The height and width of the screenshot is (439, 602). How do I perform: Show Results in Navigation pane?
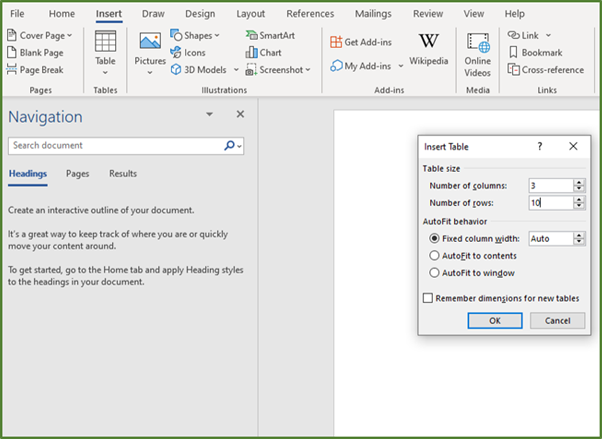[x=123, y=174]
